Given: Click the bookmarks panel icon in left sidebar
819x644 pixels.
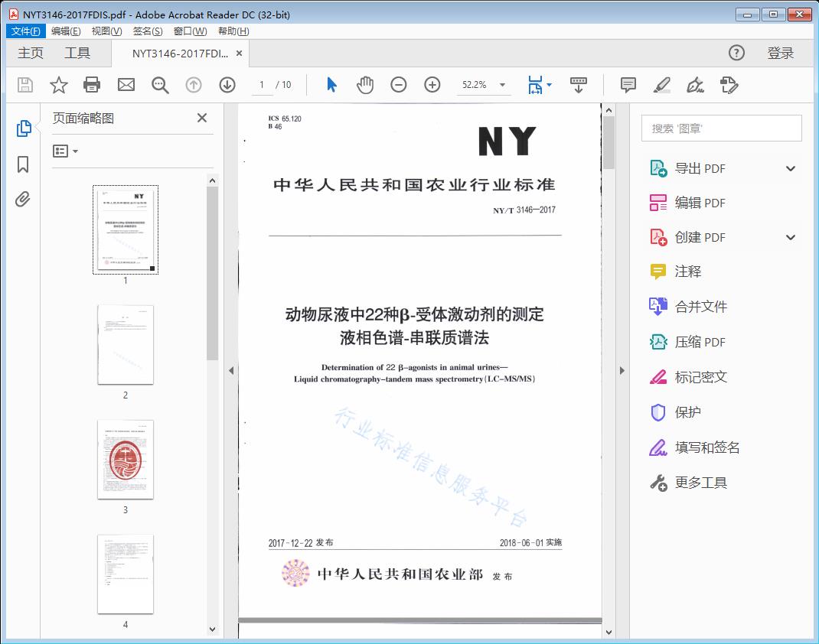Looking at the screenshot, I should (22, 164).
